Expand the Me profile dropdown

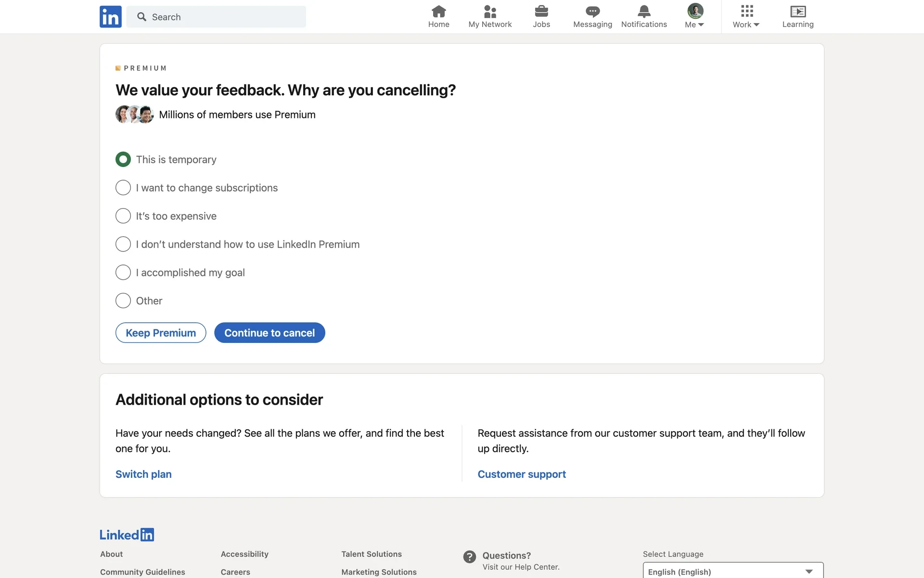point(694,17)
